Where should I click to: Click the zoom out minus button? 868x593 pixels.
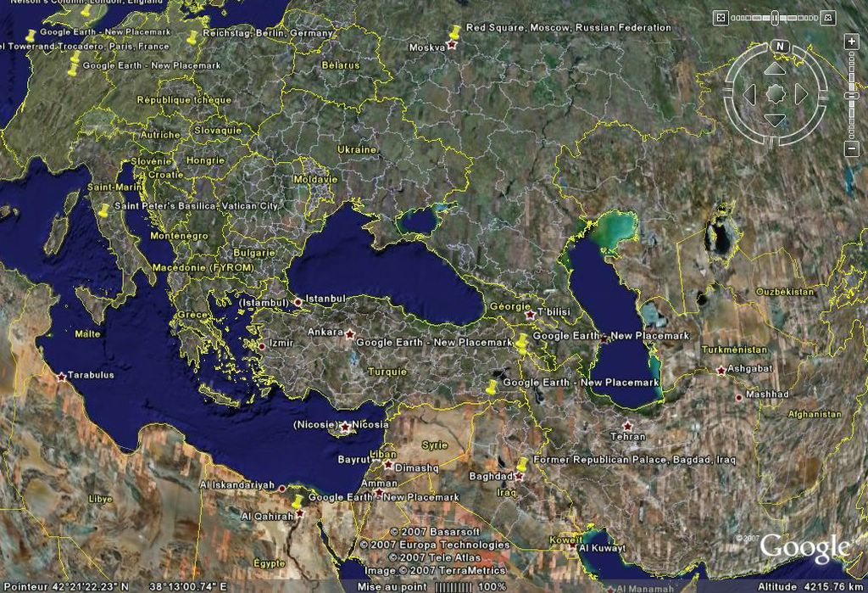click(851, 148)
